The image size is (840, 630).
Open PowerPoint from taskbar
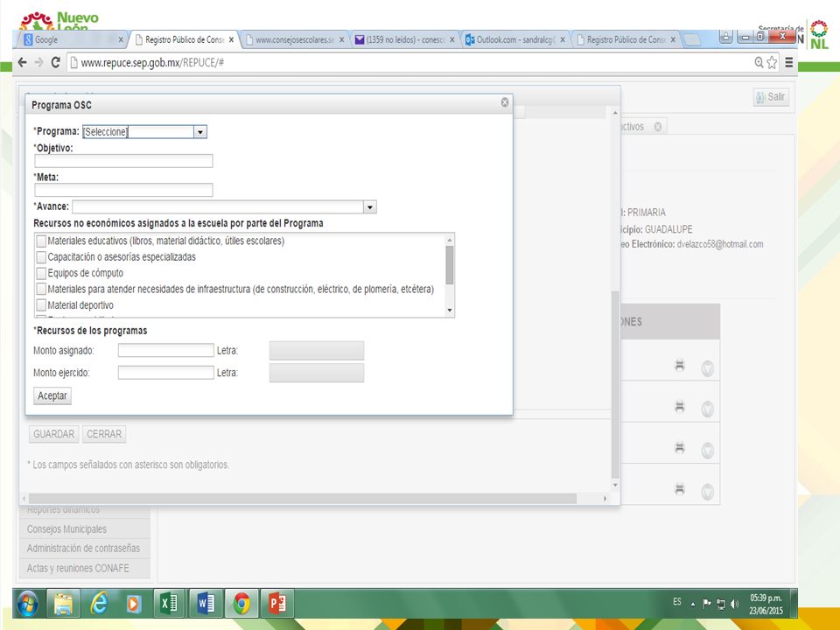(277, 603)
